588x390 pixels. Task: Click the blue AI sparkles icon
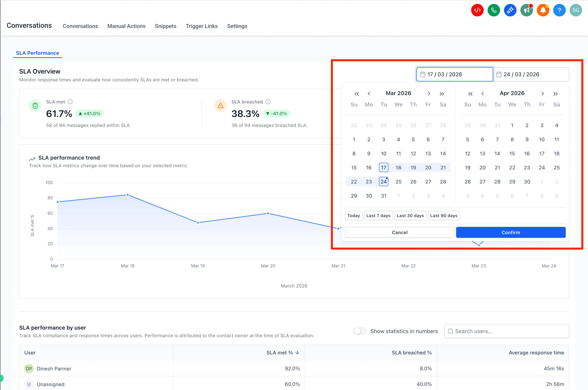pos(510,10)
